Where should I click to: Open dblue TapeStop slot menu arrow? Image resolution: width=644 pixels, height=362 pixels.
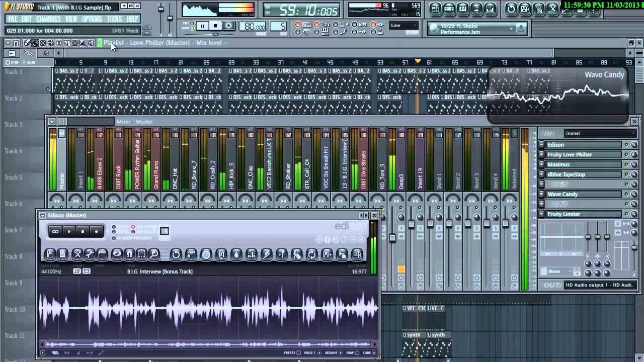tap(541, 174)
